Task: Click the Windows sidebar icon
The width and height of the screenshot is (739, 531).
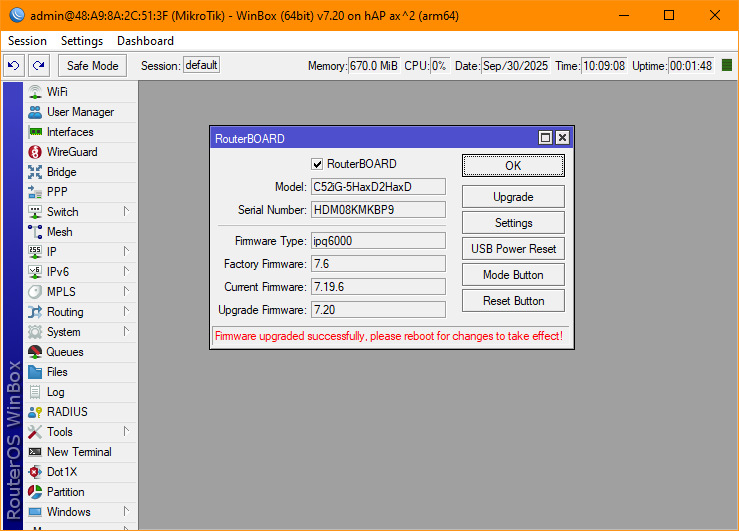Action: tap(35, 512)
